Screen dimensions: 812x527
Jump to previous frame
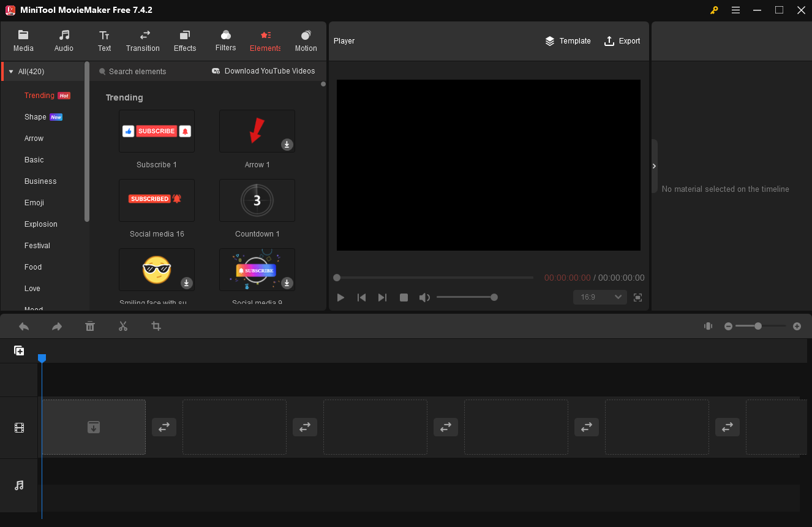[362, 297]
